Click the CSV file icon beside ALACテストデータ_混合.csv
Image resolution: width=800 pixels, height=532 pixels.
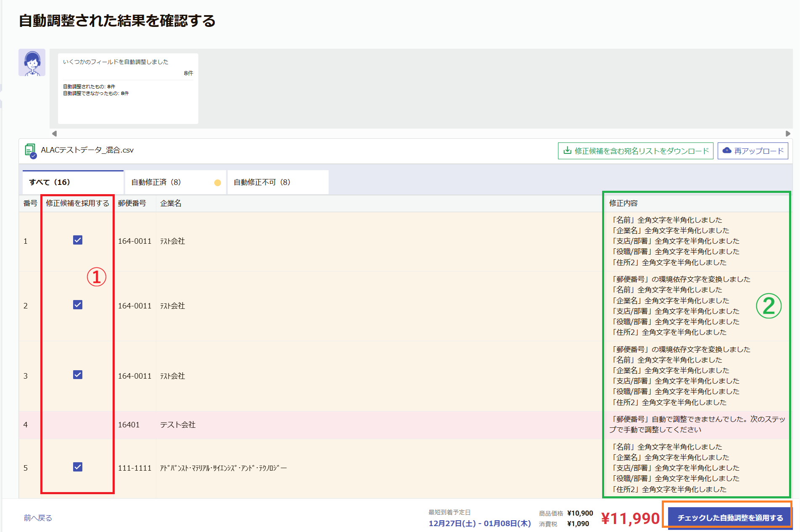click(31, 151)
